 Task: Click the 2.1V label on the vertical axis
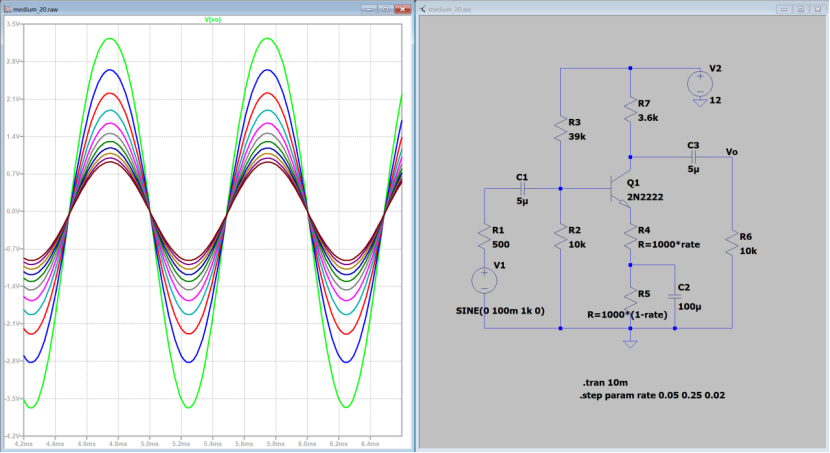tap(14, 99)
